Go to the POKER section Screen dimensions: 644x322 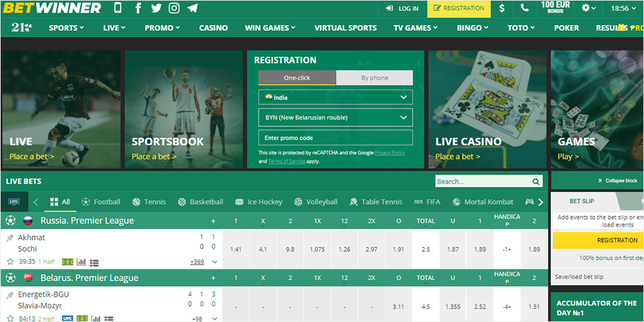coord(566,28)
